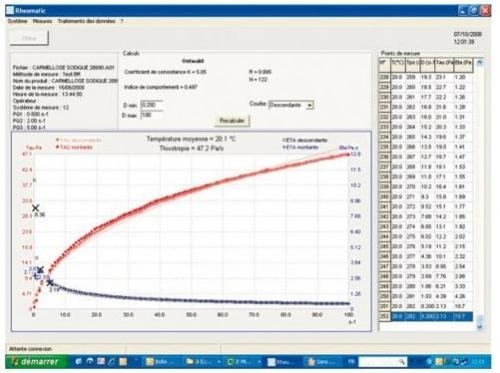Click into the D max input field
The image size is (500, 373).
pyautogui.click(x=152, y=115)
